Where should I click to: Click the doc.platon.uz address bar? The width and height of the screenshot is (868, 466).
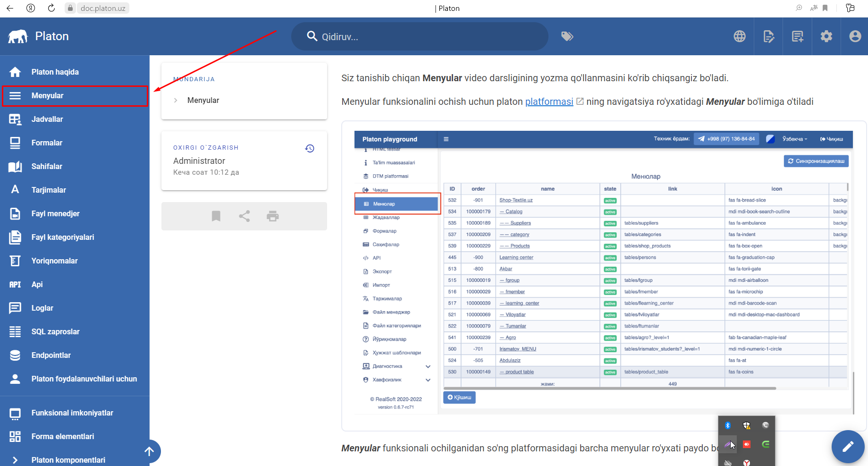click(103, 8)
